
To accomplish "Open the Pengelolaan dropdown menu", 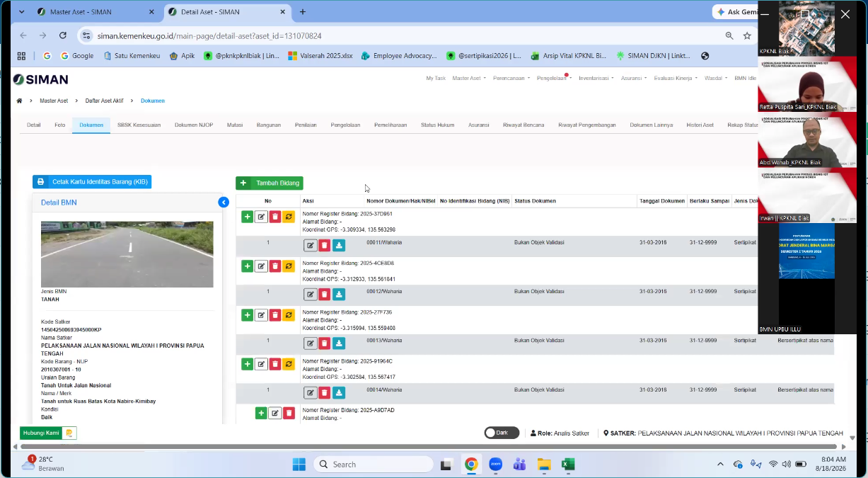I will click(555, 79).
